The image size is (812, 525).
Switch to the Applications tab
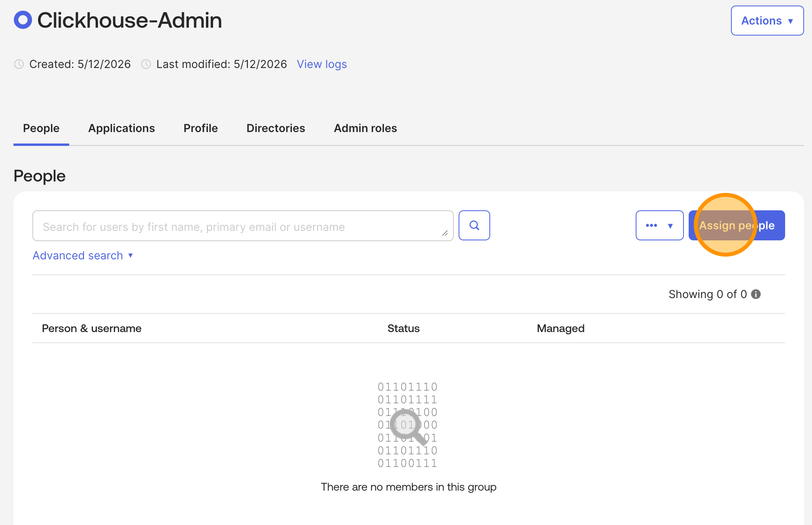coord(121,128)
